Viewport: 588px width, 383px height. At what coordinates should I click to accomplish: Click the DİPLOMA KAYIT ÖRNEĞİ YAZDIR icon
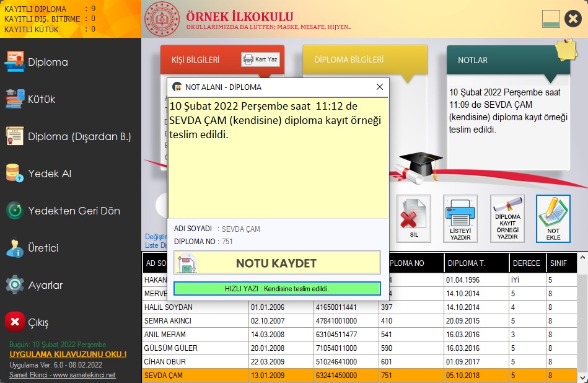(x=507, y=218)
